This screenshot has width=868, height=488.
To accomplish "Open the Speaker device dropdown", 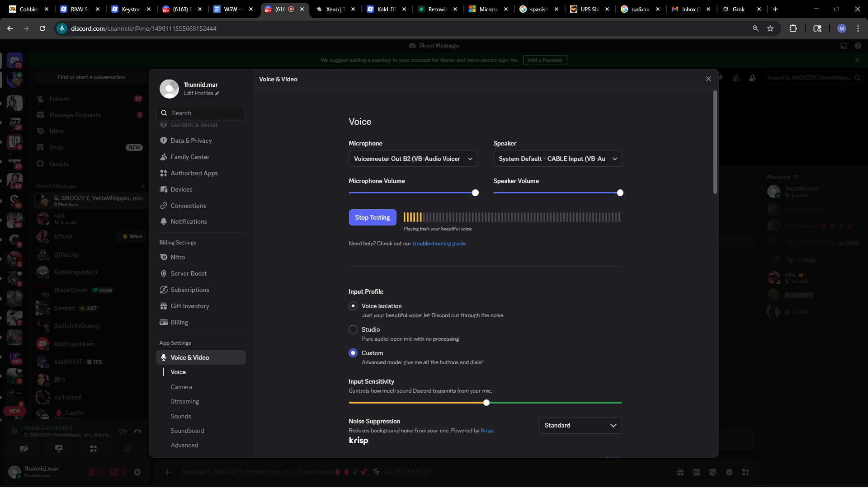I will click(557, 159).
